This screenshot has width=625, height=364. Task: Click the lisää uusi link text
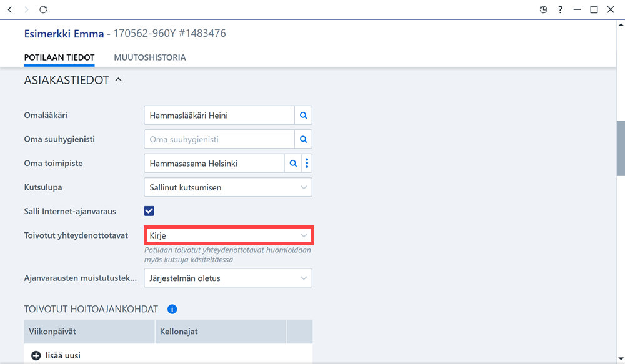click(x=63, y=355)
